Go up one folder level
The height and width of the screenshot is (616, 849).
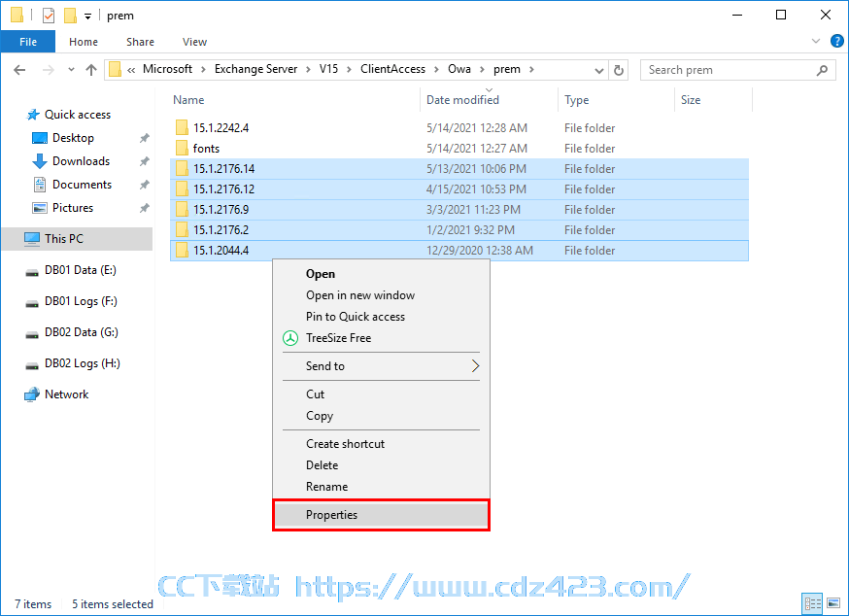pos(91,70)
